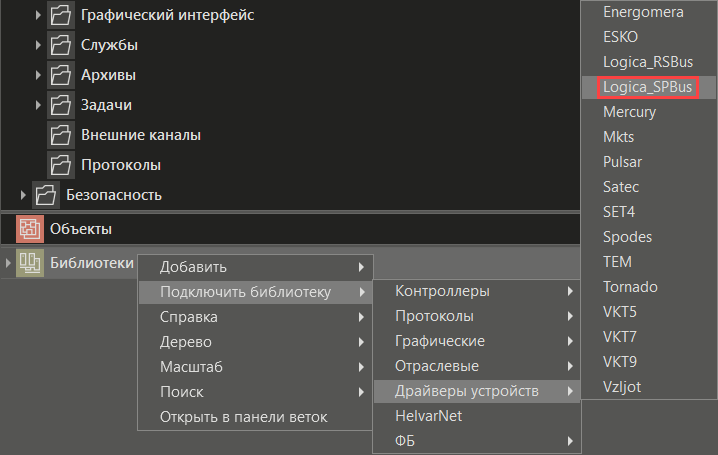Screen dimensions: 718x455
Task: Expand the Безопасность tree node
Action: pyautogui.click(x=23, y=195)
